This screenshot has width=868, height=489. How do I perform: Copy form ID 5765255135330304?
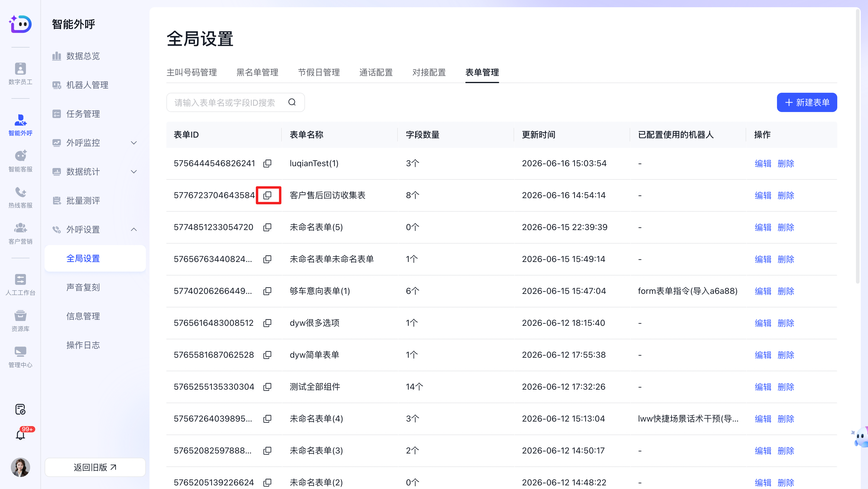click(x=267, y=387)
